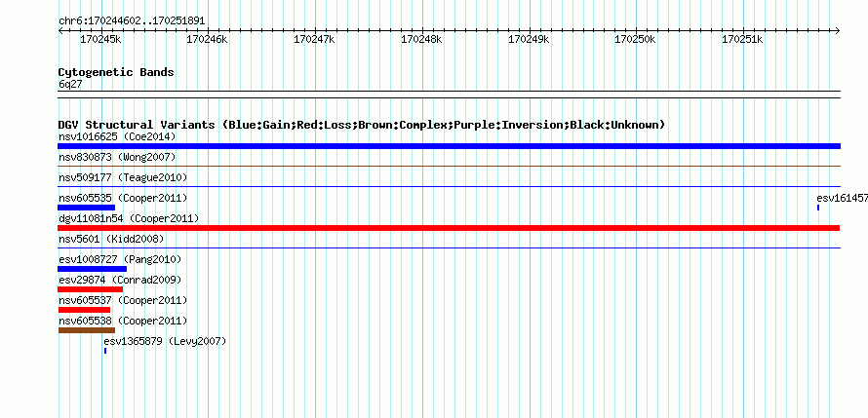This screenshot has height=418, width=868.
Task: Click the thin blue nsv5601 line
Action: 449,247
